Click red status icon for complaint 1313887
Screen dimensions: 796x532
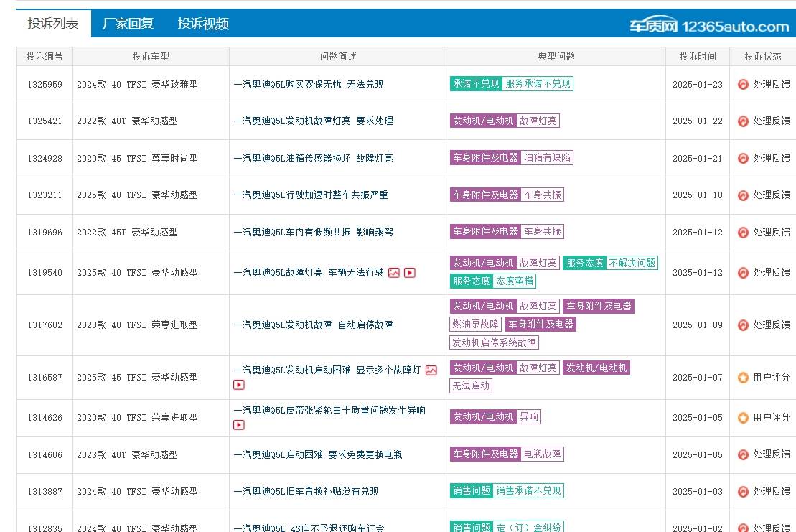click(743, 492)
